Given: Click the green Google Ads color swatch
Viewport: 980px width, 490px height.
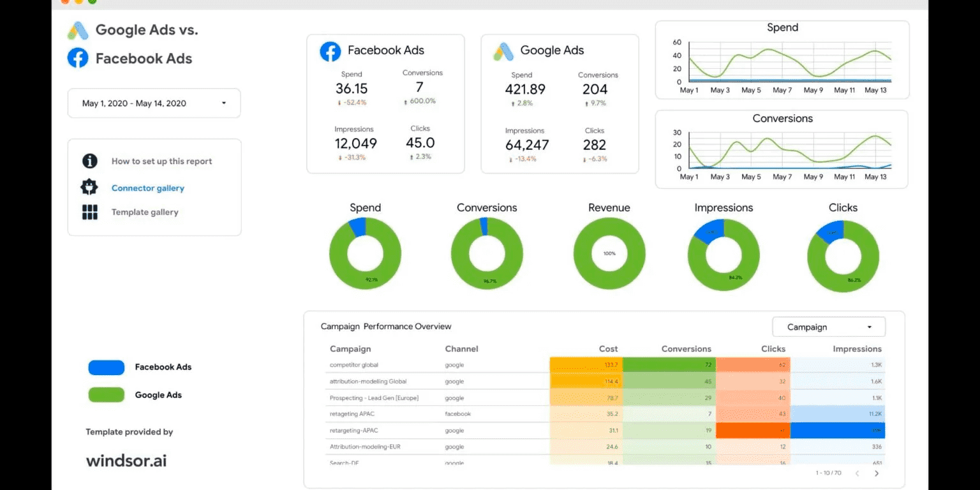Looking at the screenshot, I should [x=107, y=395].
